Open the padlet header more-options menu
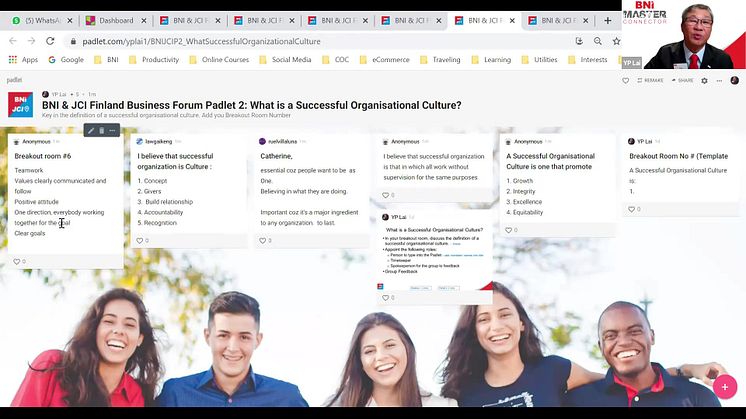Screen dimensions: 746x419 [x=719, y=81]
